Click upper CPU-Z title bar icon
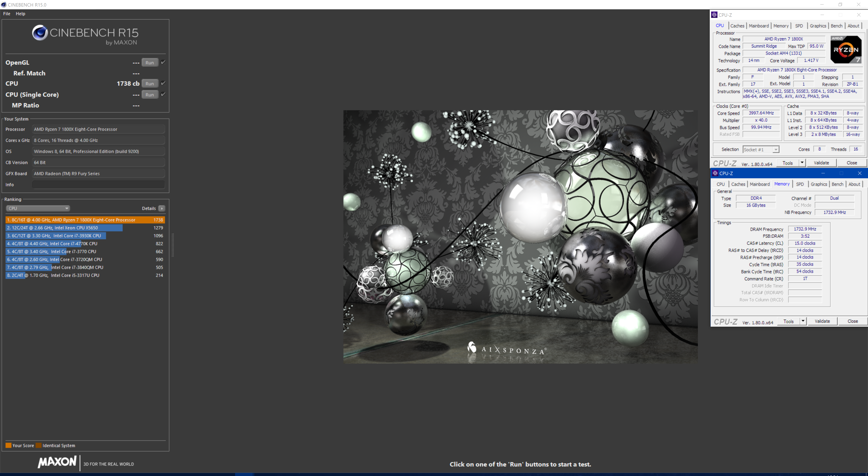868x476 pixels. (714, 14)
